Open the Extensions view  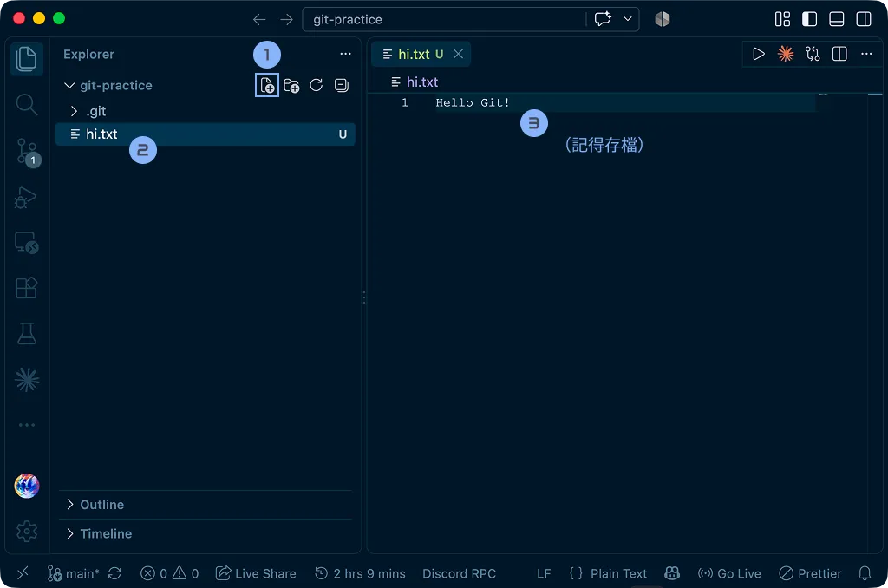point(26,288)
